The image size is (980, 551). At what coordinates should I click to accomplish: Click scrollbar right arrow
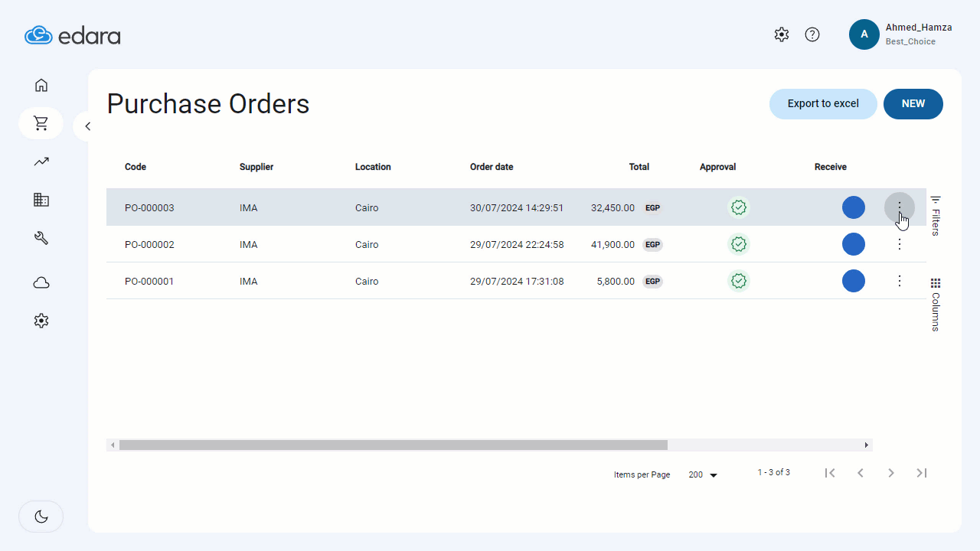point(867,445)
